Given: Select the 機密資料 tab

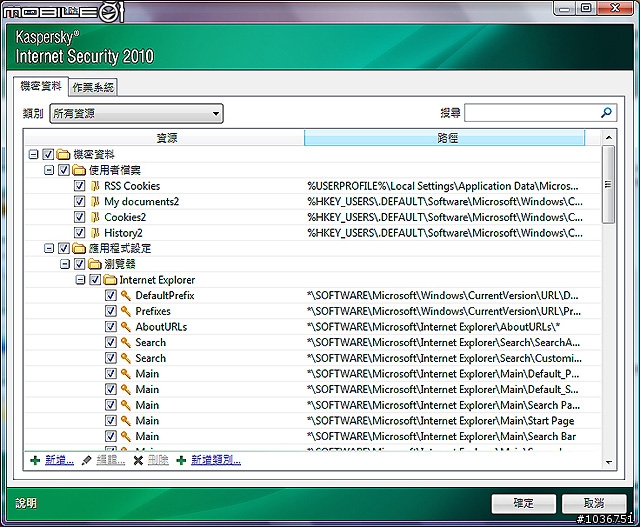Looking at the screenshot, I should coord(41,86).
